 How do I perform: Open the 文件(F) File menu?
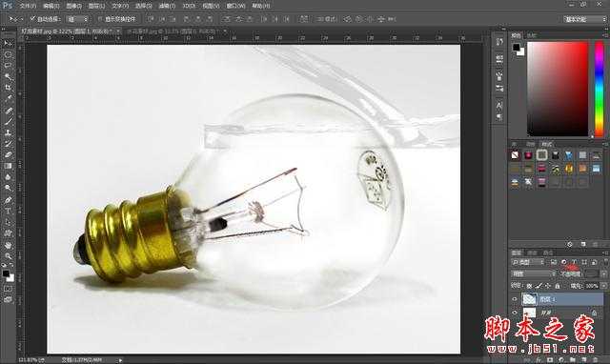[x=28, y=6]
